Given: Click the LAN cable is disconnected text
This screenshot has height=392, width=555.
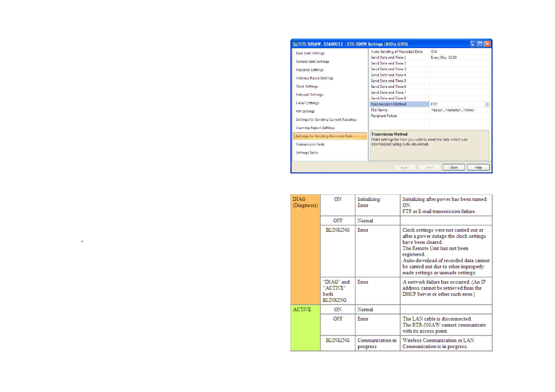Looking at the screenshot, I should 437,319.
